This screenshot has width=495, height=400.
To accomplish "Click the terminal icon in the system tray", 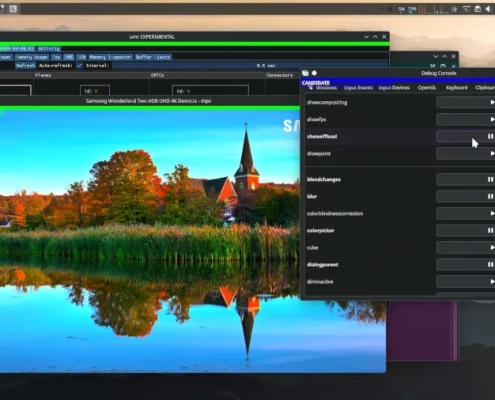I will point(466,9).
